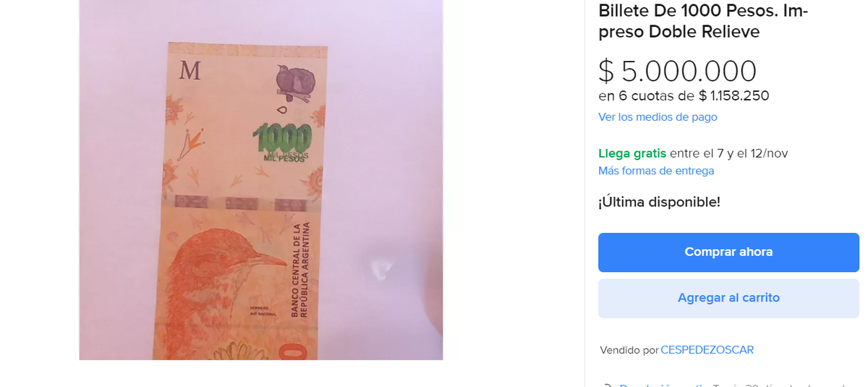This screenshot has height=387, width=868.
Task: Click the ¡Última disponible! stock notice
Action: pos(659,202)
